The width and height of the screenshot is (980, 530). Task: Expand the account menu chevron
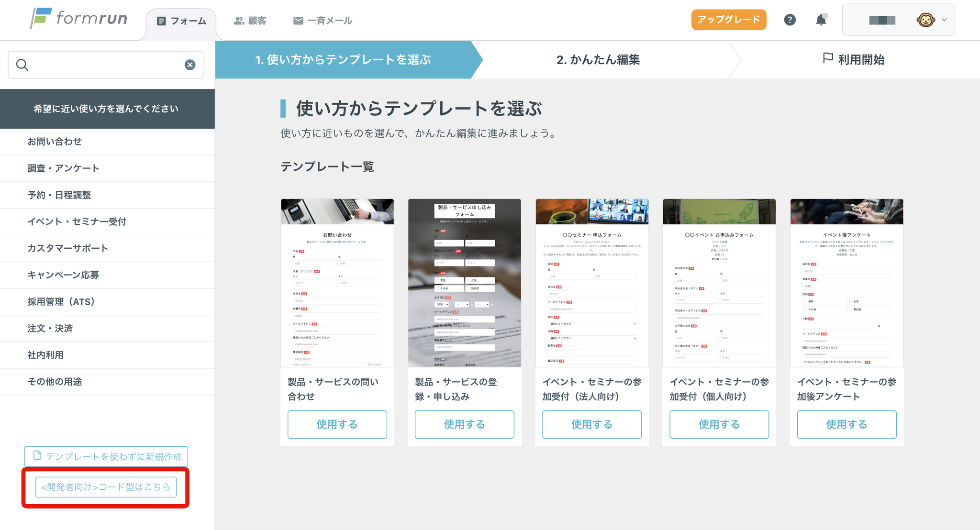point(944,20)
